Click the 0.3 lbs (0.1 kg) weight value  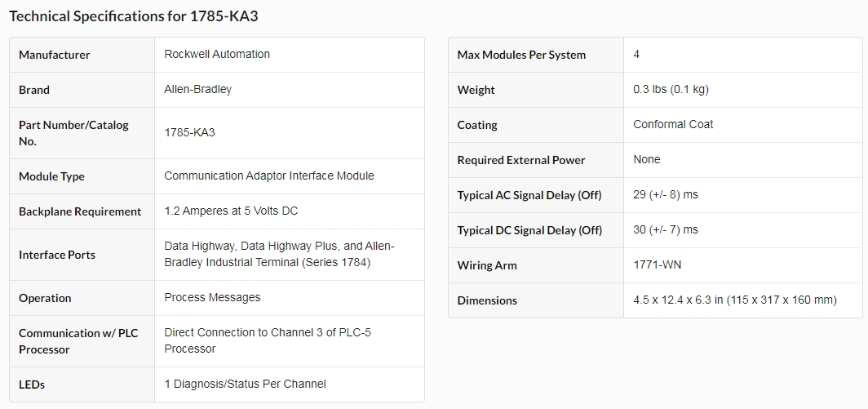click(671, 89)
